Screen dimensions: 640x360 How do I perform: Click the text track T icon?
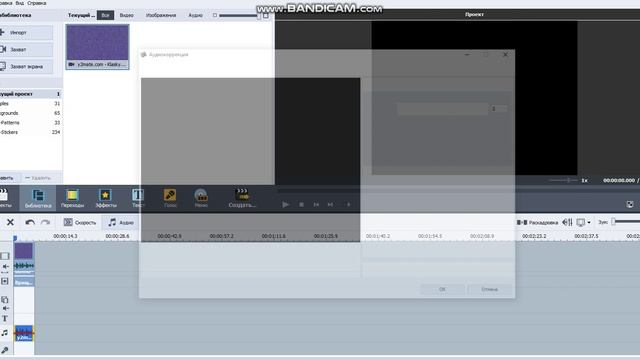pyautogui.click(x=5, y=319)
